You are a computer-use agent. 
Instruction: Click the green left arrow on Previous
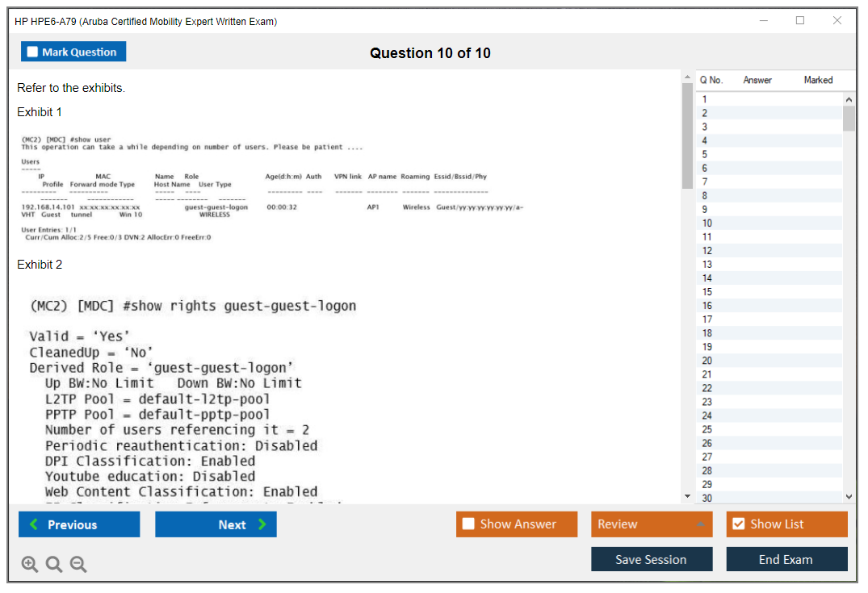coord(34,524)
